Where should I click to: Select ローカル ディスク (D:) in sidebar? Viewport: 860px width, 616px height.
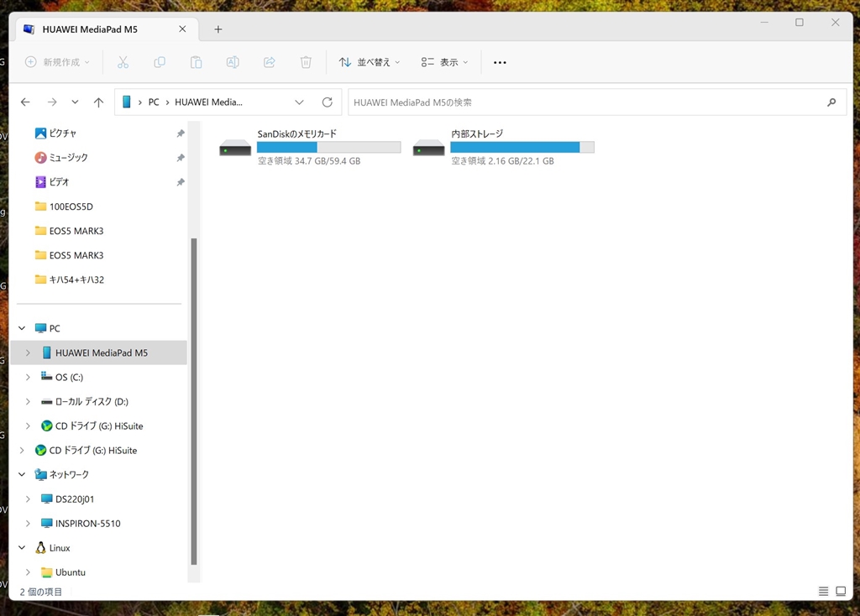pos(92,402)
